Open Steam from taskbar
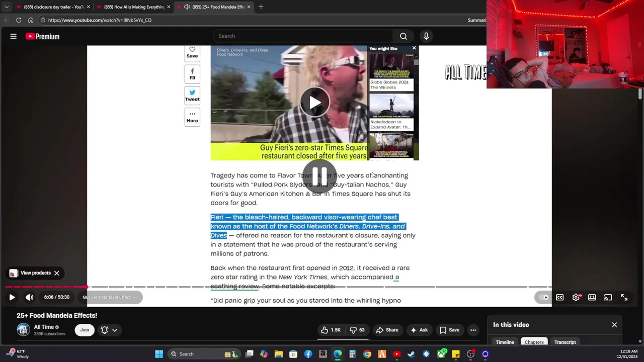This screenshot has width=644, height=362. [x=411, y=354]
